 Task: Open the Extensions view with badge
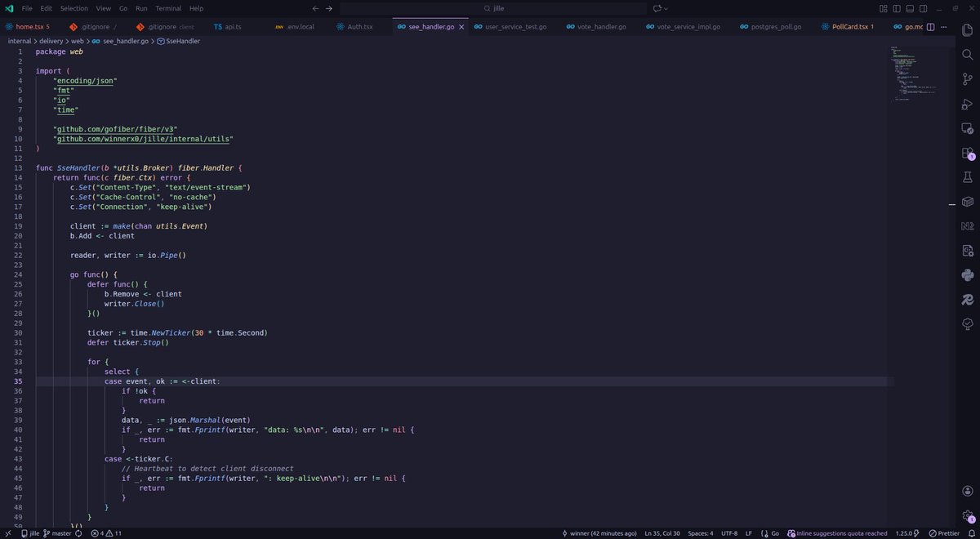967,153
